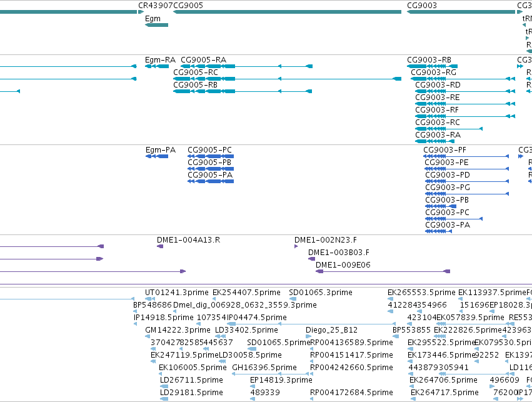Click the CR43907 gene label
Screen dimensions: 532x402
(x=156, y=6)
